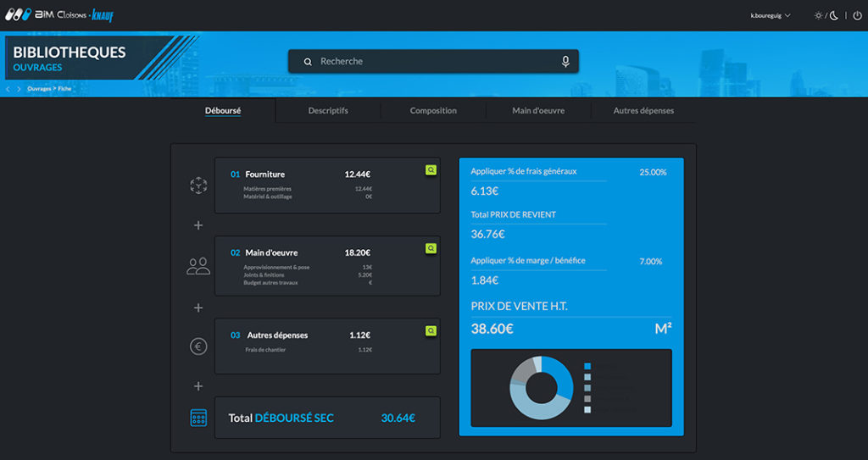Switch to the Descriptifs tab
This screenshot has height=460, width=868.
point(328,111)
